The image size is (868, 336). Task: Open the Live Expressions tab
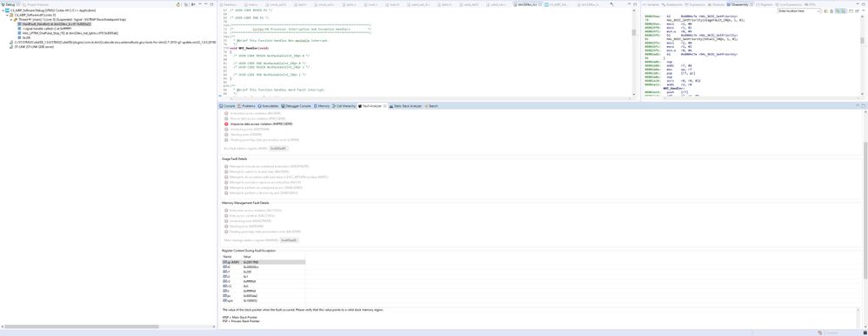click(x=788, y=4)
